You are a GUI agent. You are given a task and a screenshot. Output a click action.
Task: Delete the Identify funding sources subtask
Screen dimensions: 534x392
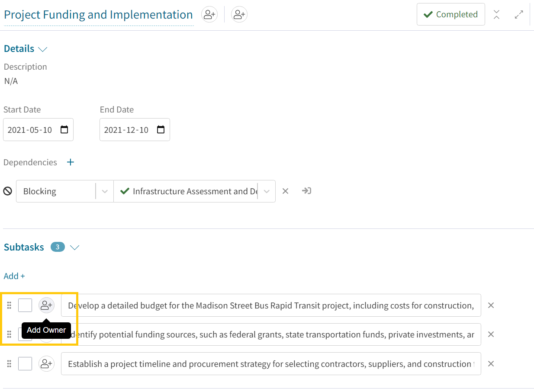pos(491,334)
